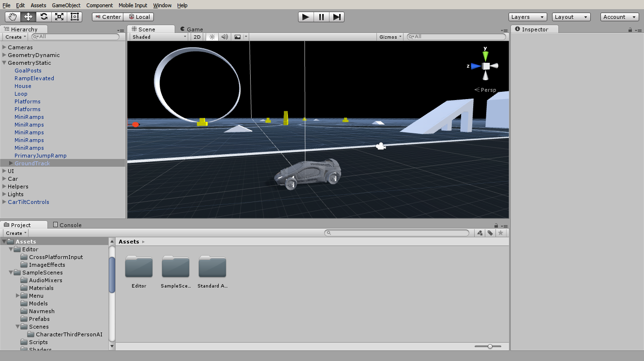This screenshot has height=361, width=644.
Task: Toggle scene audio with the speaker icon
Action: pyautogui.click(x=225, y=37)
